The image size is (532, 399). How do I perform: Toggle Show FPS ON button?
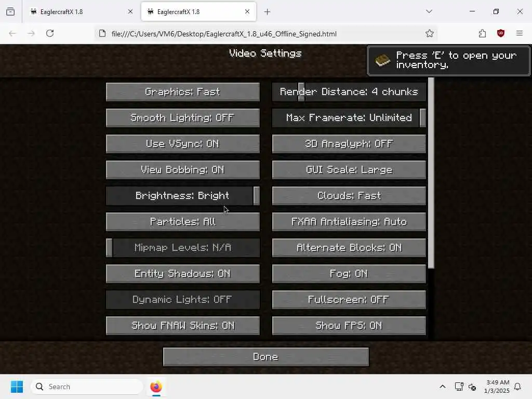point(349,326)
